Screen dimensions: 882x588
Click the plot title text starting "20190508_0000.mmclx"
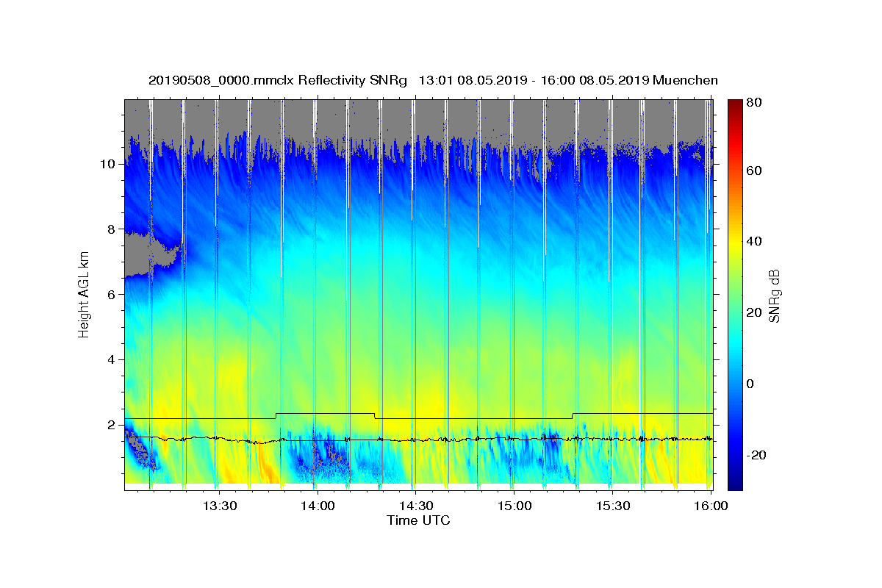point(433,80)
